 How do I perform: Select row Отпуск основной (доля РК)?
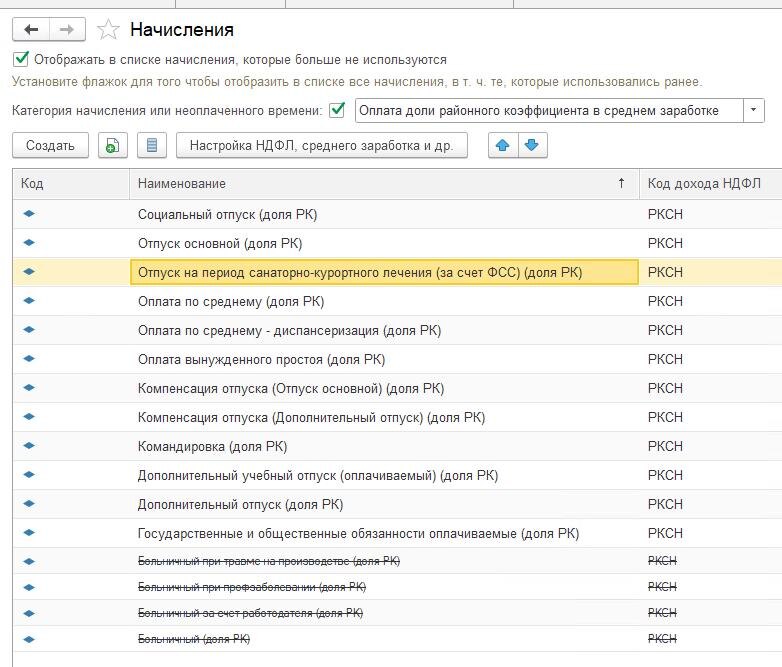point(397,243)
